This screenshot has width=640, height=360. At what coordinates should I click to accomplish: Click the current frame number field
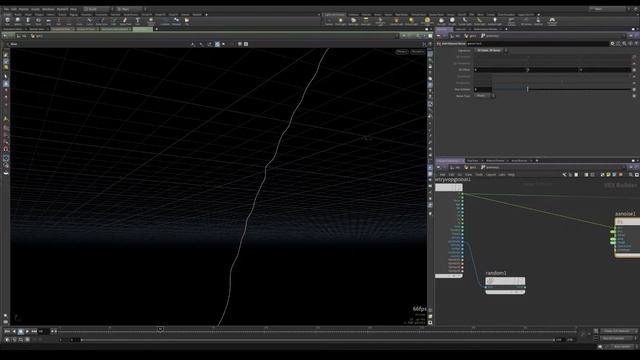point(43,331)
